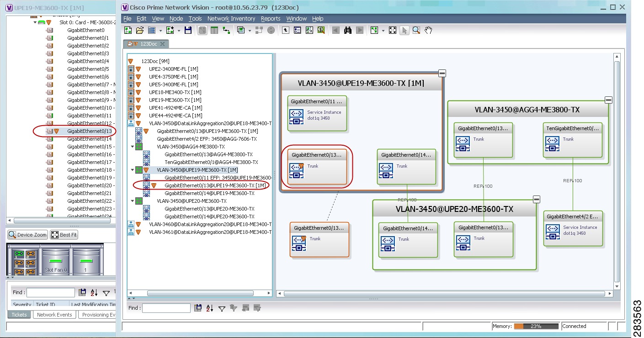This screenshot has width=644, height=338.
Task: Open the Node menu
Action: [x=176, y=19]
